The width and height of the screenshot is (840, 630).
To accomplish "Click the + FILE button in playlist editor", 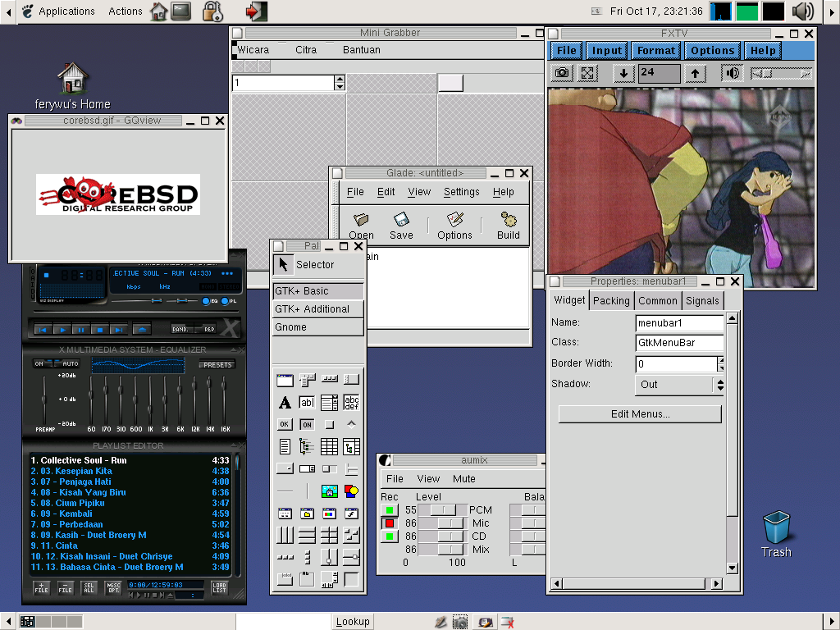I will pos(41,587).
